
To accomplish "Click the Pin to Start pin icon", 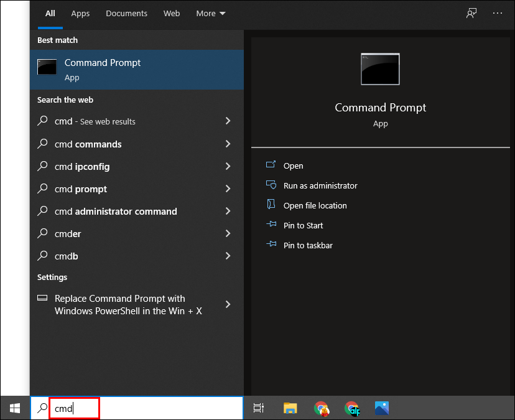I will click(271, 225).
